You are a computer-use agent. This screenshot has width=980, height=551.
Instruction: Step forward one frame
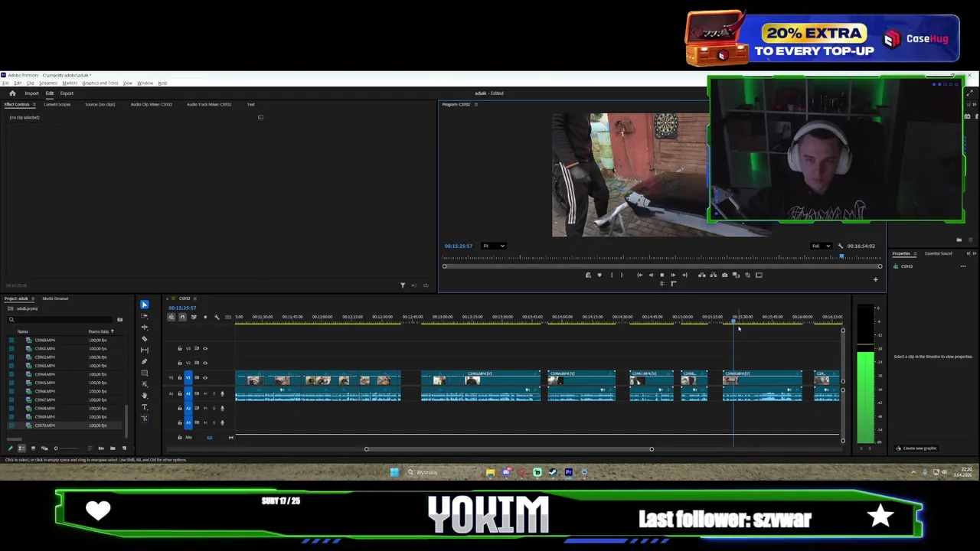(673, 275)
